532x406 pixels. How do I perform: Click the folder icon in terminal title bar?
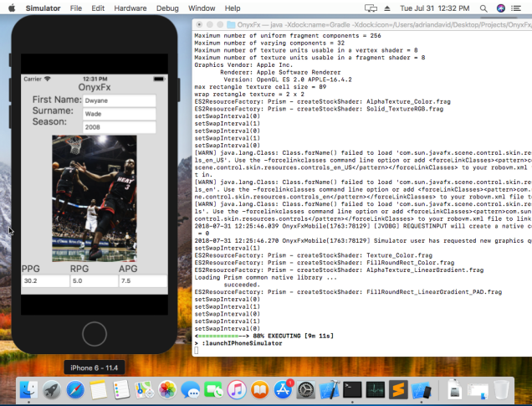(231, 24)
